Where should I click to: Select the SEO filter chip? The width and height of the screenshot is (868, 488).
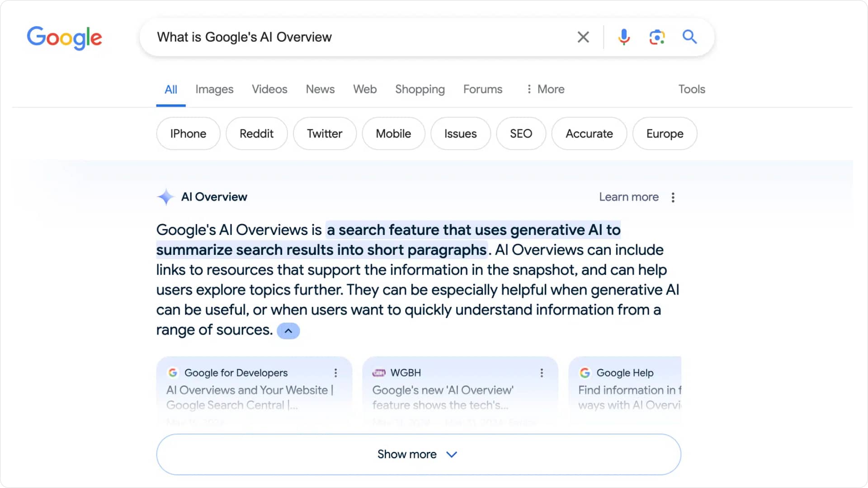(521, 133)
